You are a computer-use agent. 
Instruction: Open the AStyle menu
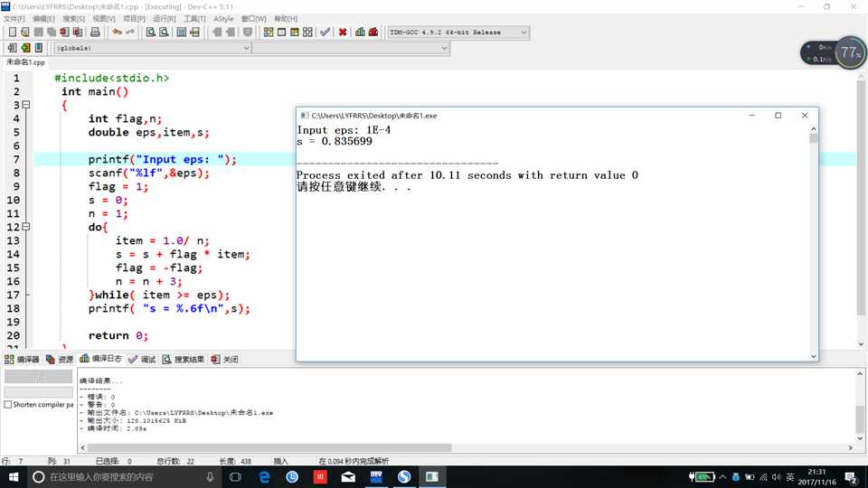tap(223, 19)
